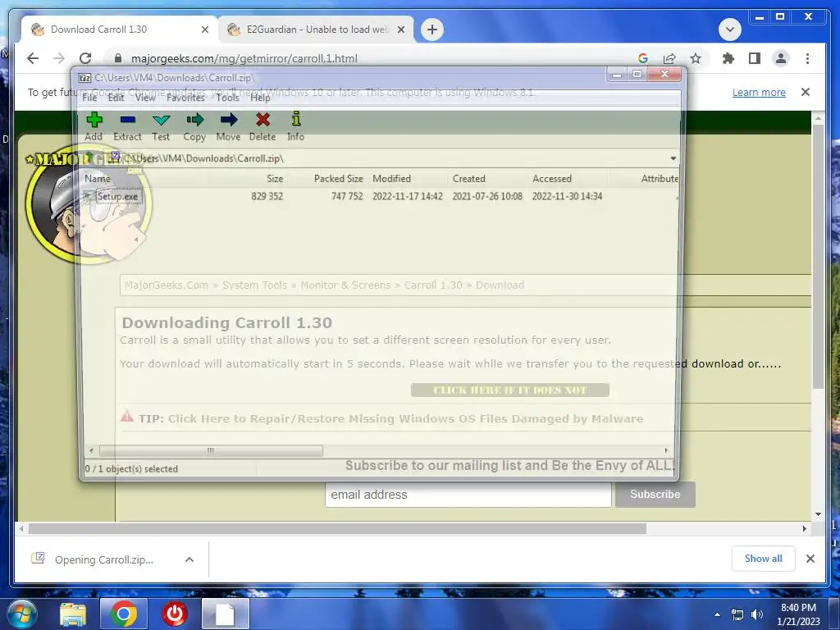The width and height of the screenshot is (840, 630).
Task: Click Show all downloads
Action: (763, 559)
